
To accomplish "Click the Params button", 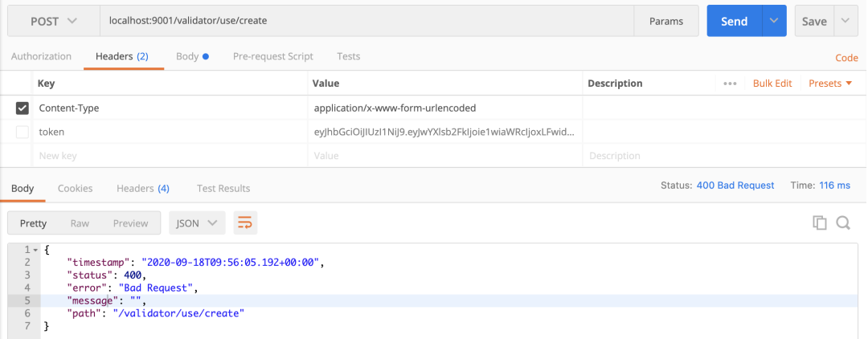I will click(x=666, y=21).
